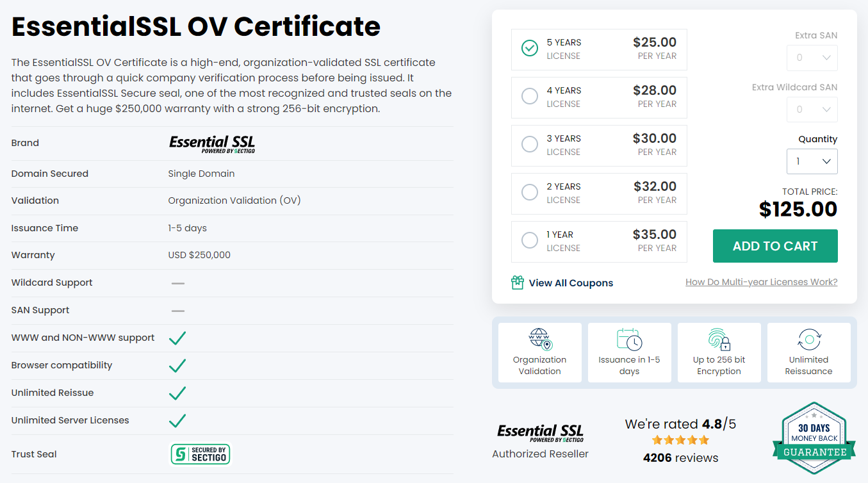The width and height of the screenshot is (868, 483).
Task: Click the Unlimited Reissuance circular arrows icon
Action: pyautogui.click(x=808, y=339)
